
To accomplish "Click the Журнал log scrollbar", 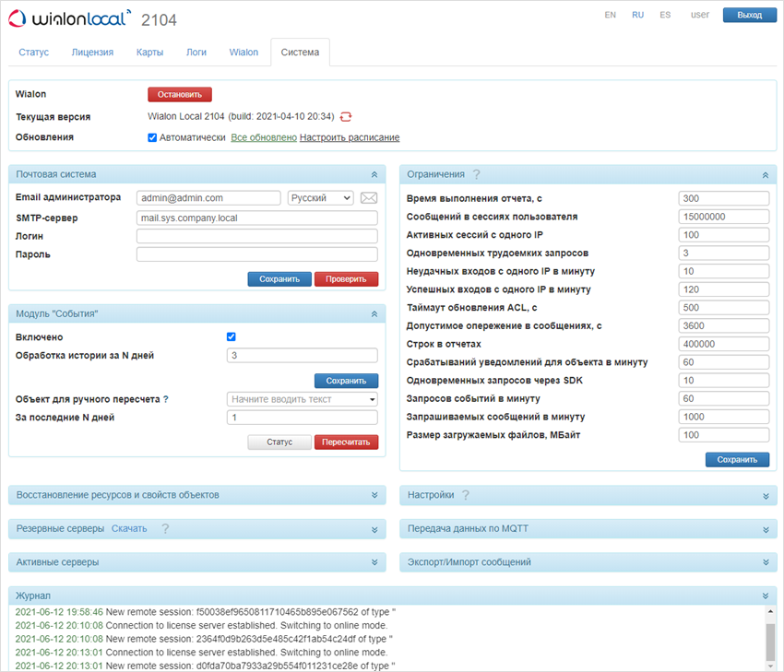I will point(769,636).
